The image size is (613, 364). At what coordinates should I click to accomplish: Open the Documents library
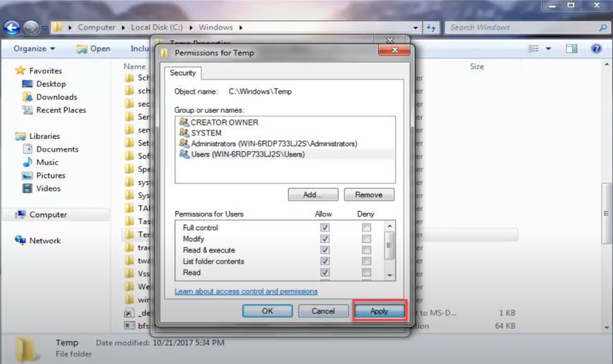(x=50, y=149)
